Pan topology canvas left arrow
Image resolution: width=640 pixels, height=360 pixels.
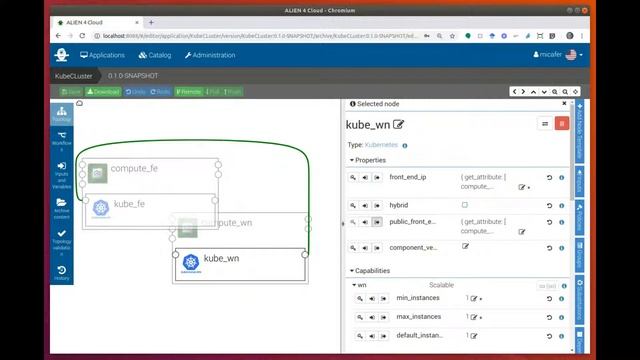pyautogui.click(x=515, y=92)
